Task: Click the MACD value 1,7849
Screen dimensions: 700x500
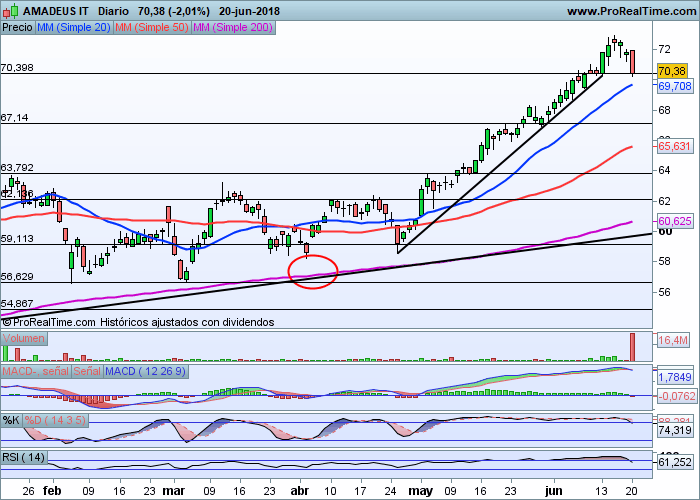Action: point(675,377)
